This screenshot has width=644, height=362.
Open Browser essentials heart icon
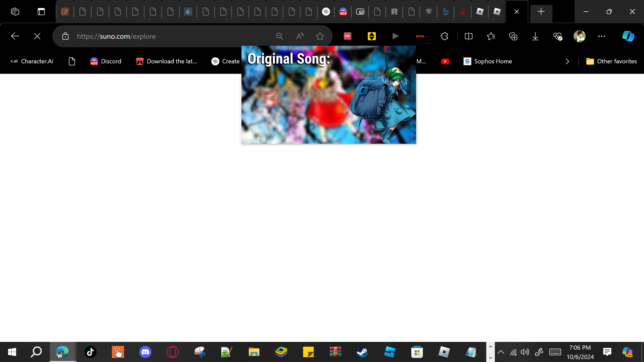coord(557,36)
